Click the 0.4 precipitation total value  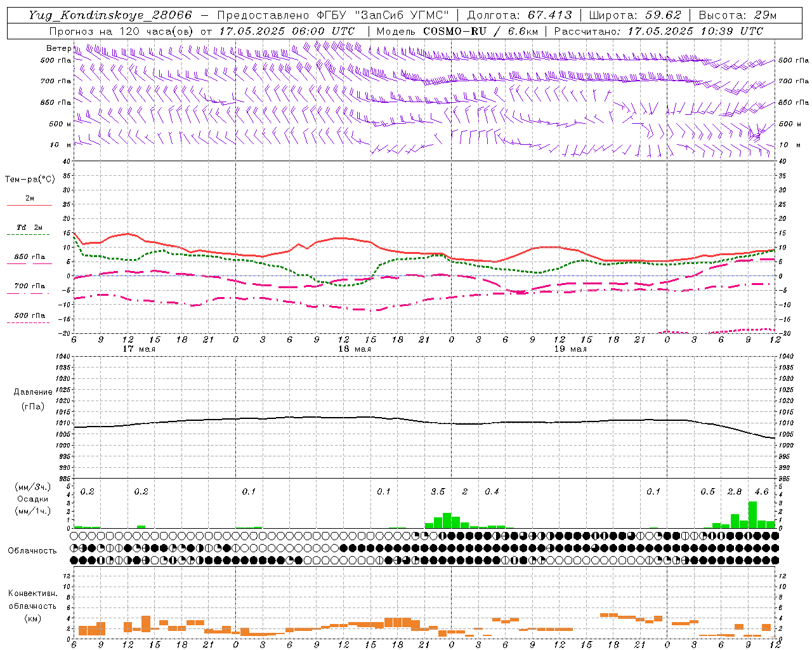click(492, 492)
